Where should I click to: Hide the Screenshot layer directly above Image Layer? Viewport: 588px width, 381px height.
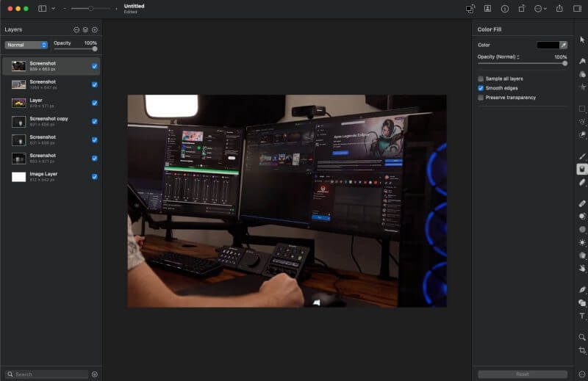coord(95,158)
